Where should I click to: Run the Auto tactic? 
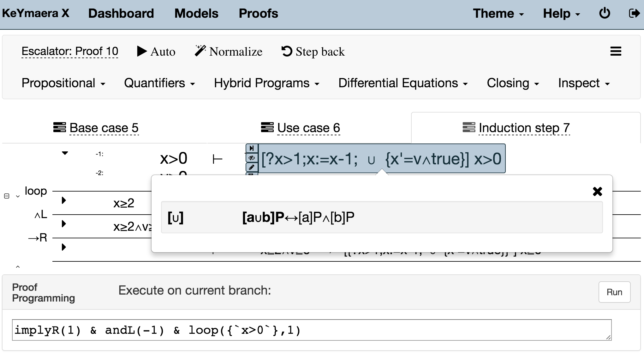156,52
